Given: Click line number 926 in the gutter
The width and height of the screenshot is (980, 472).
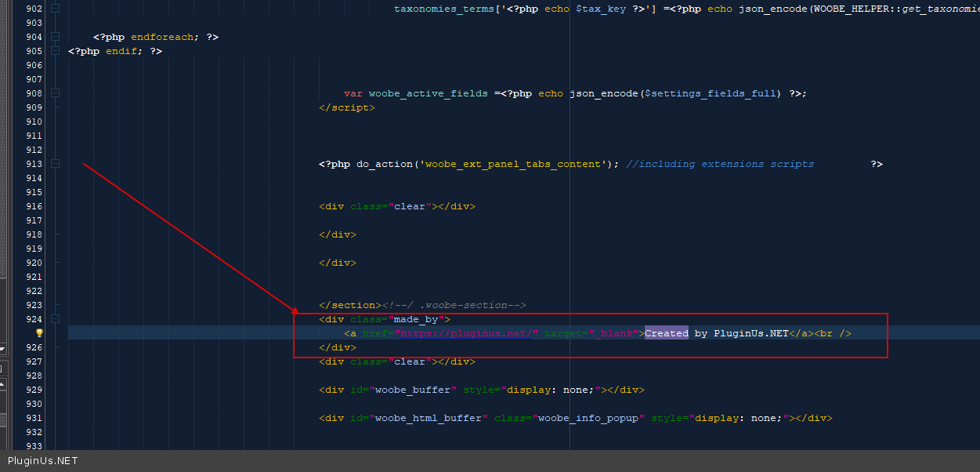Looking at the screenshot, I should click(x=33, y=347).
